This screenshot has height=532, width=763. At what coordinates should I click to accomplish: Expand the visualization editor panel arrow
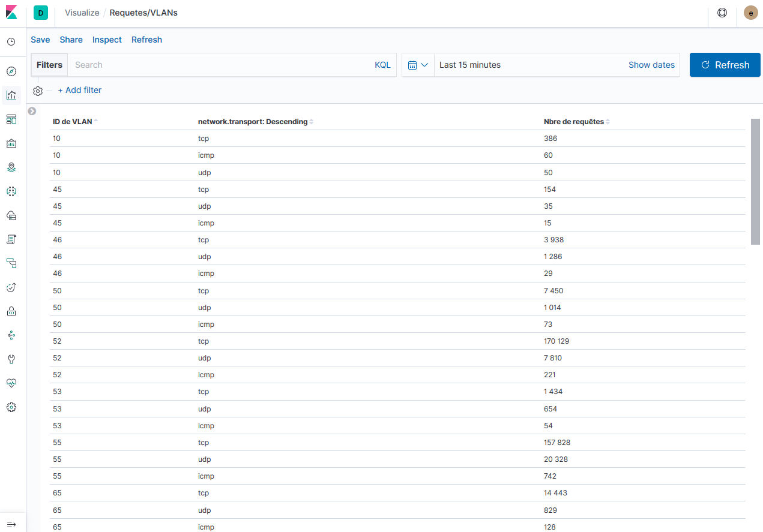point(32,111)
